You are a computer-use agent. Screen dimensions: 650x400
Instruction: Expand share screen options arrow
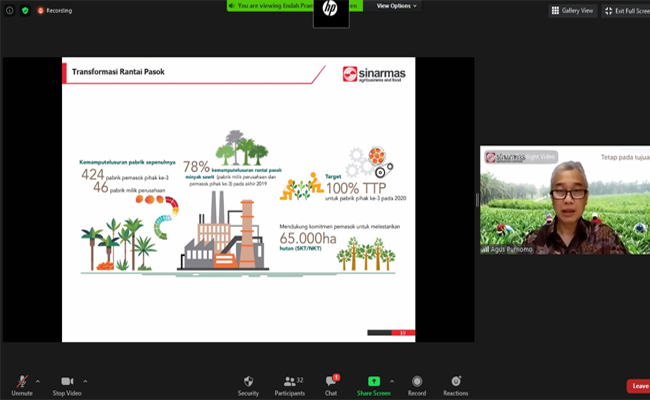tap(392, 381)
